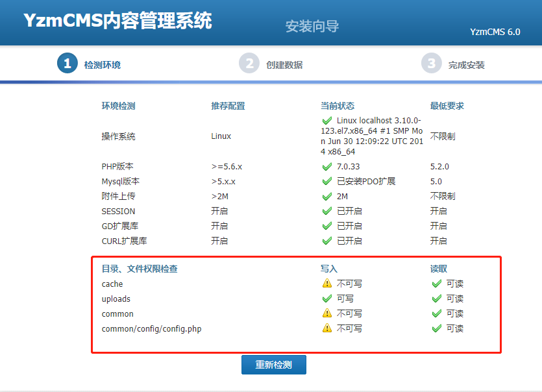Image resolution: width=542 pixels, height=392 pixels.
Task: Click the 7.0.33 PHP version value
Action: coord(348,167)
